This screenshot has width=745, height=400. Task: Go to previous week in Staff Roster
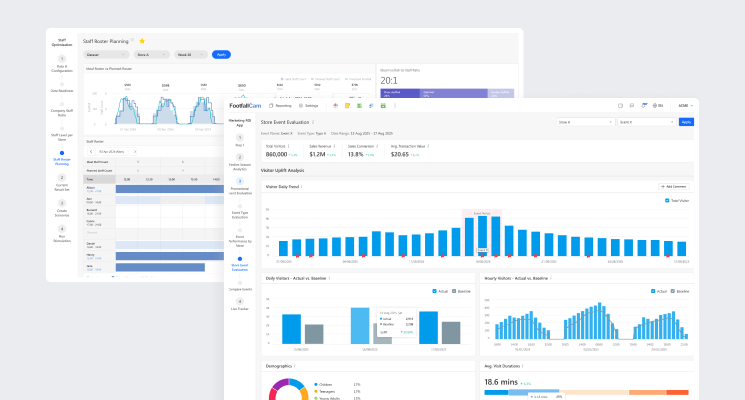(92, 151)
